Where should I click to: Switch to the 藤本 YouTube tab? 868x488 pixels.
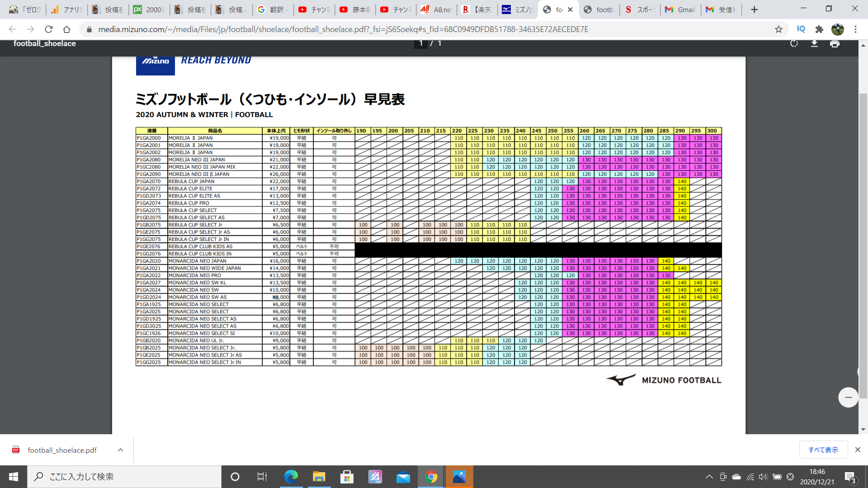click(355, 9)
